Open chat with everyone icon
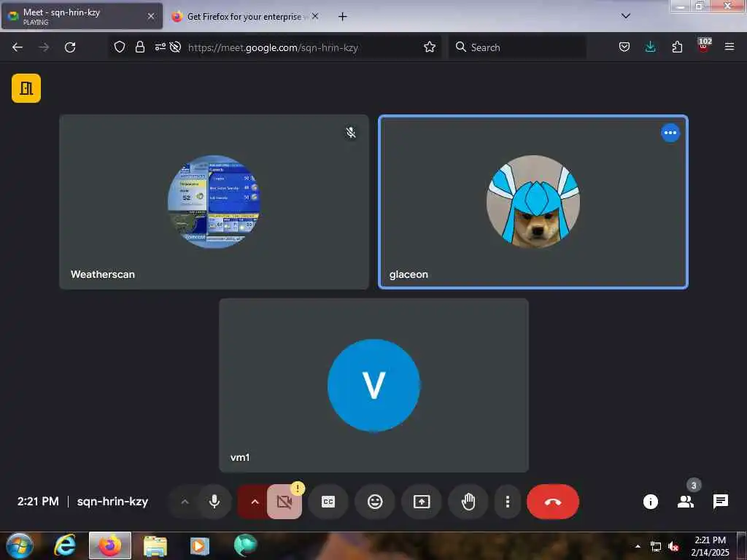 (720, 502)
